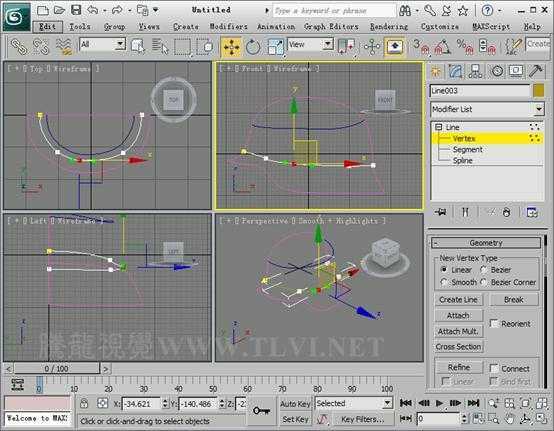
Task: Collapse the Line tree in modifier stack
Action: pyautogui.click(x=438, y=127)
